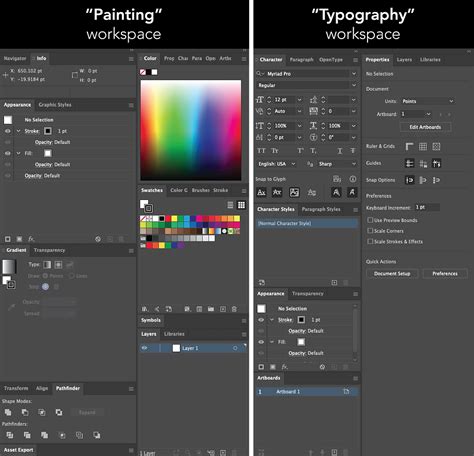Screen dimensions: 474x456
Task: Enable Scale Corners checkbox
Action: [370, 231]
